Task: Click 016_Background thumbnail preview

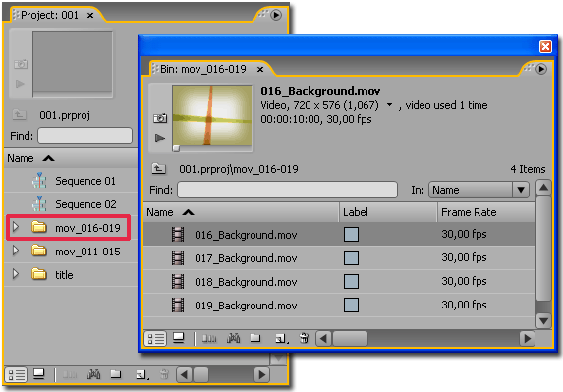Action: click(x=212, y=116)
